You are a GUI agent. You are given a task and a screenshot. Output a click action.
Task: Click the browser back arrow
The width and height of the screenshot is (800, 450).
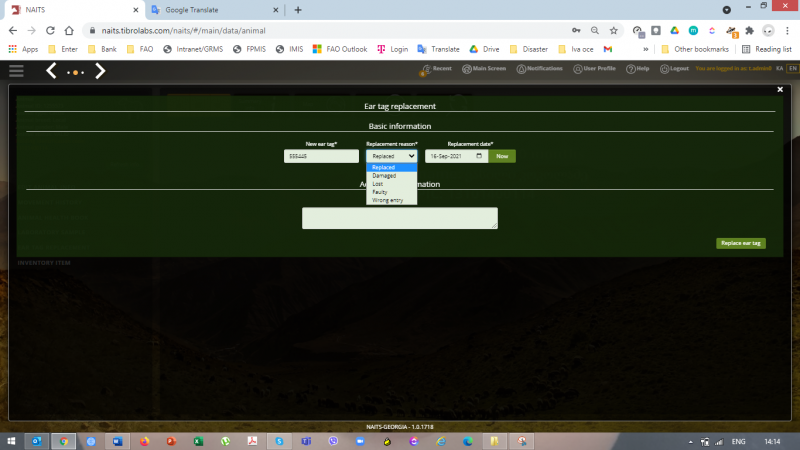tap(13, 31)
